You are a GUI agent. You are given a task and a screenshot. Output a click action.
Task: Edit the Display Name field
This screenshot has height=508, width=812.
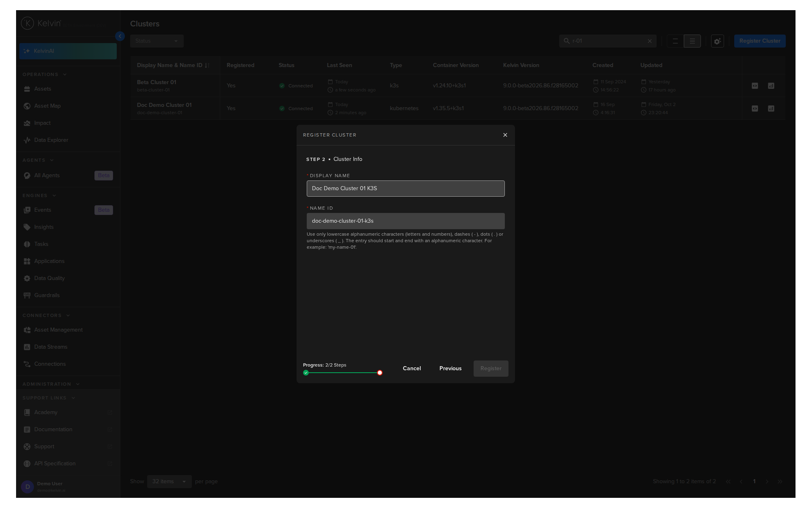[406, 188]
